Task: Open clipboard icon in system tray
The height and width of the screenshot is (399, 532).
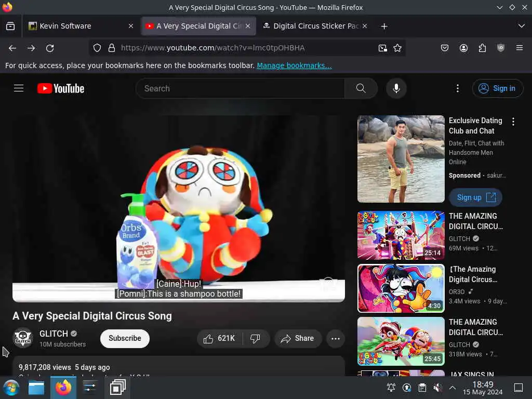Action: pyautogui.click(x=422, y=388)
